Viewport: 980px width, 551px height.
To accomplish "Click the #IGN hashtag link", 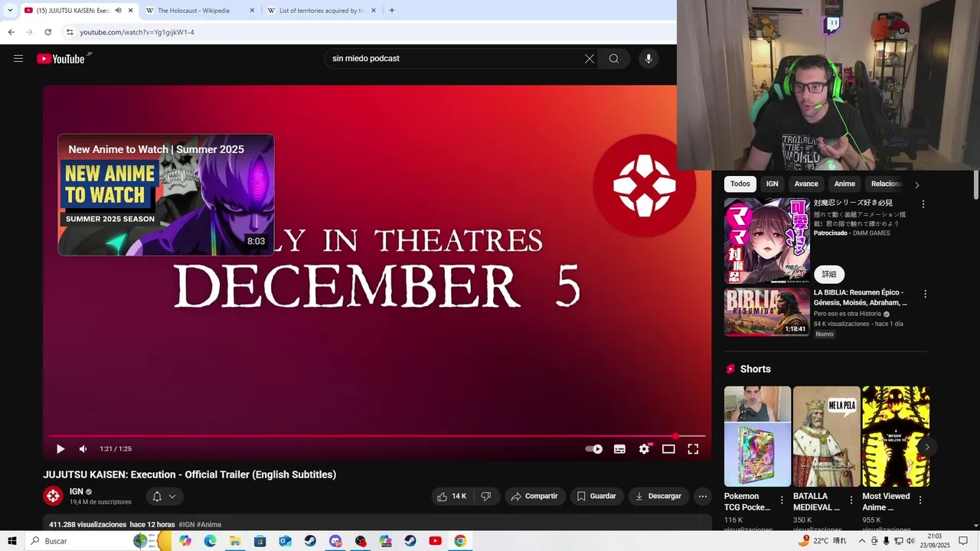I will [186, 524].
